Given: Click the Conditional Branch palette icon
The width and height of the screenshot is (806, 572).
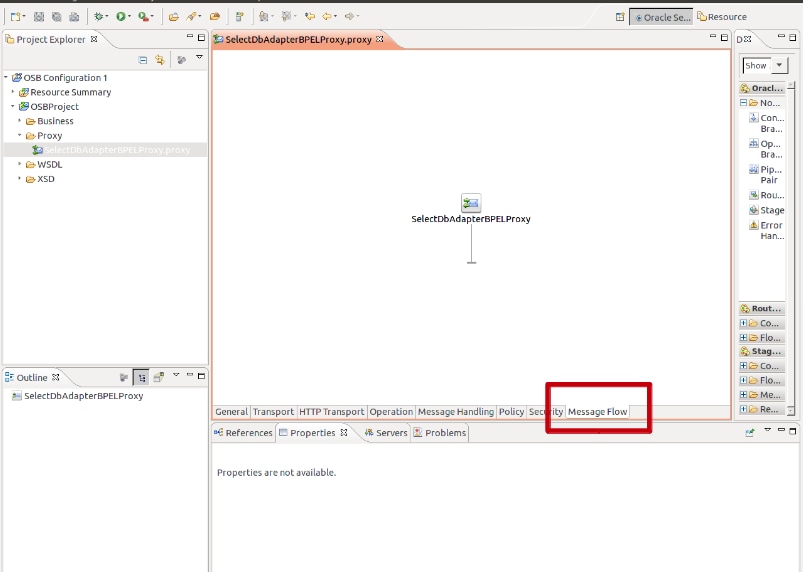Looking at the screenshot, I should (x=754, y=118).
